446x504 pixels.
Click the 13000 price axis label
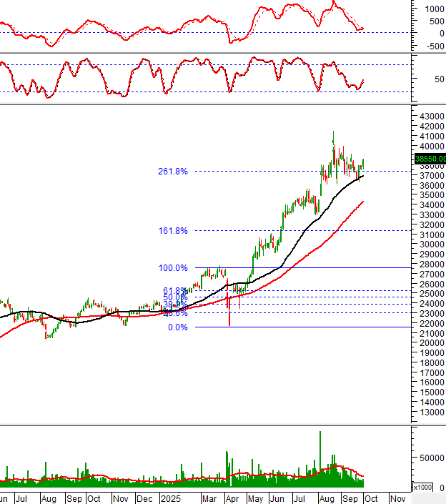(430, 412)
